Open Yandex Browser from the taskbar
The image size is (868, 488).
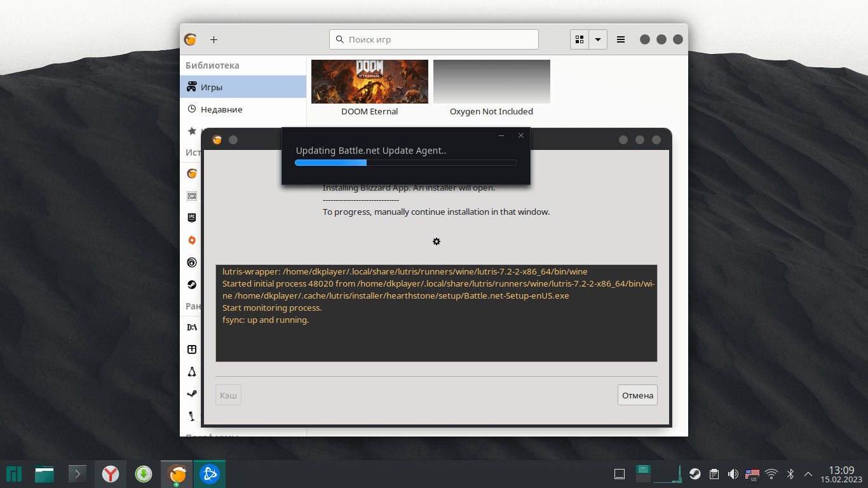pos(111,474)
